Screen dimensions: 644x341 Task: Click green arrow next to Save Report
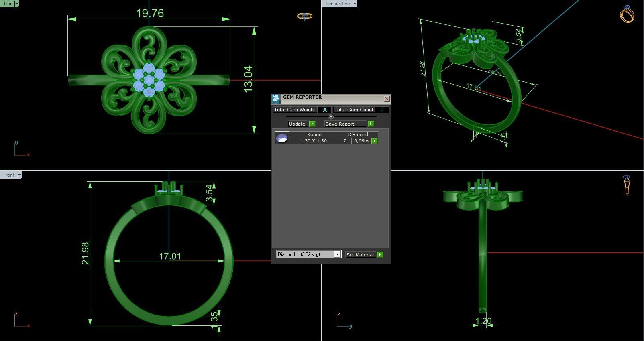click(x=371, y=124)
